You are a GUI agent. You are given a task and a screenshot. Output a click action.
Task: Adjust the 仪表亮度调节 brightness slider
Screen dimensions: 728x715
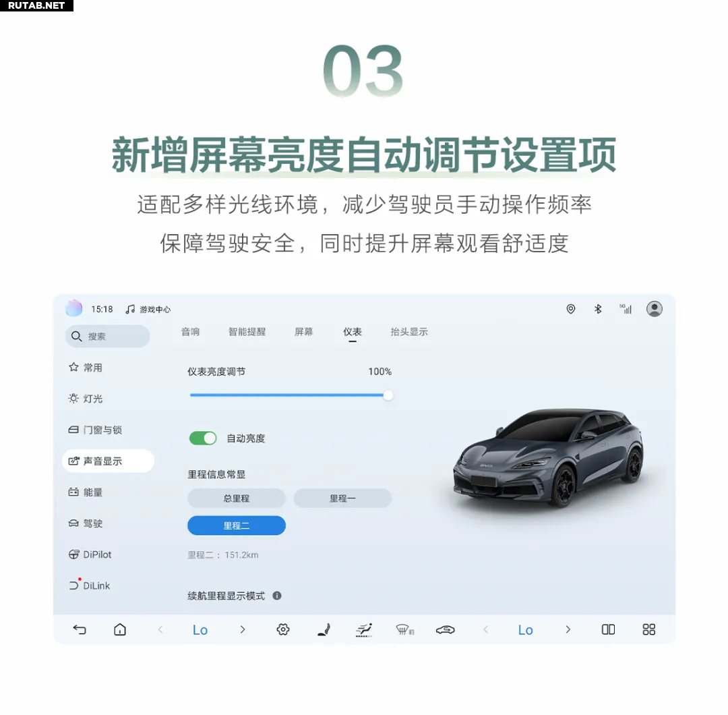(x=291, y=395)
